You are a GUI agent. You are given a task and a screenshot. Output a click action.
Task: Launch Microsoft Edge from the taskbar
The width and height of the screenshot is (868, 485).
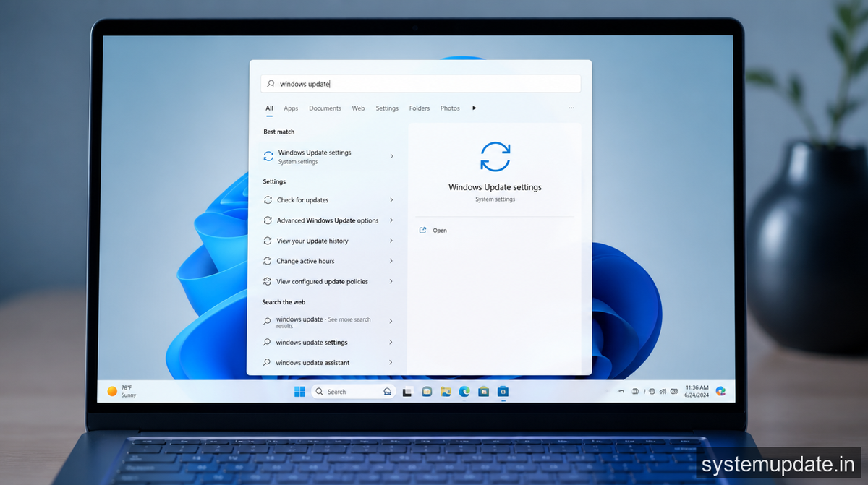(x=464, y=392)
